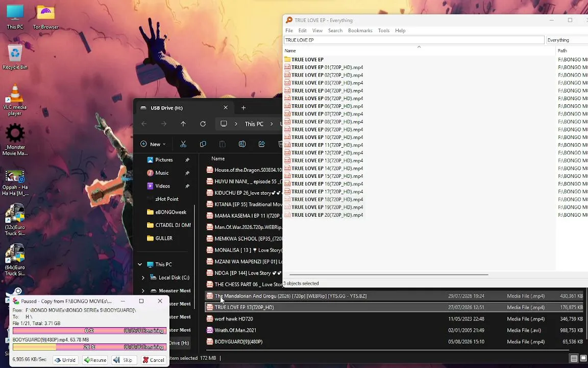The image size is (588, 368).
Task: Launch Tor Browser from the desktop
Action: (x=45, y=17)
